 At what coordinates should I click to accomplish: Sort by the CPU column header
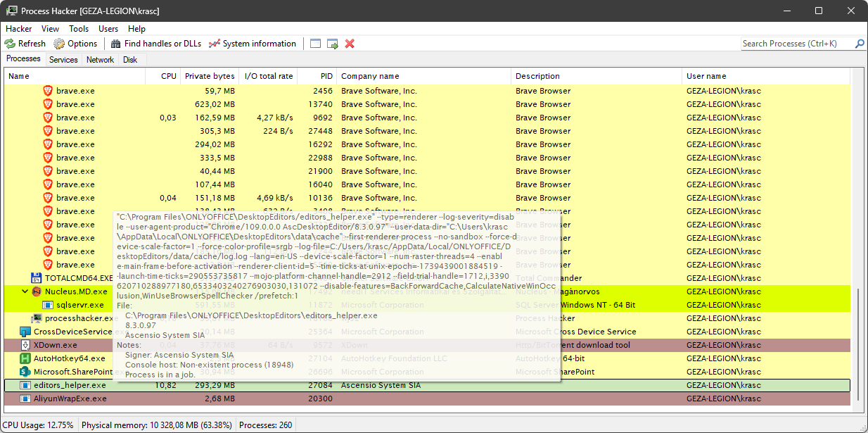pyautogui.click(x=162, y=76)
